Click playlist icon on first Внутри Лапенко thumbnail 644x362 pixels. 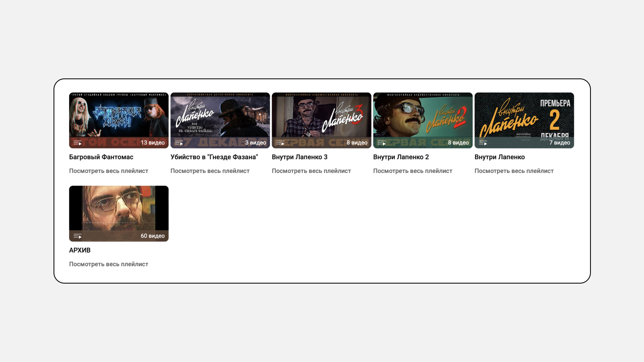coord(483,143)
